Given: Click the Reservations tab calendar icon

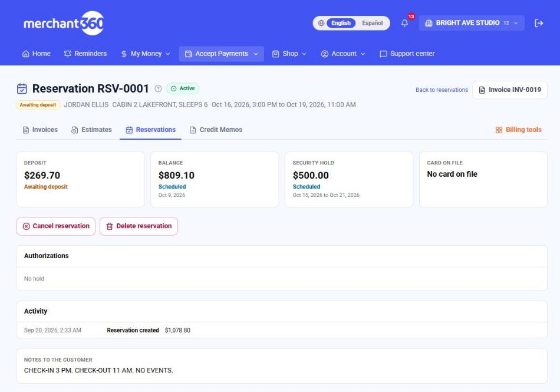Looking at the screenshot, I should (129, 130).
